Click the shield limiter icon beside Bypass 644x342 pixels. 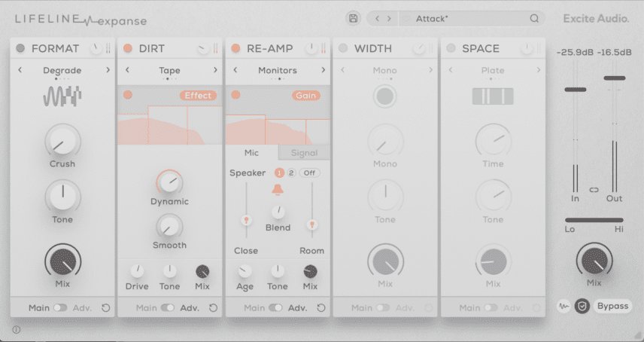[582, 307]
